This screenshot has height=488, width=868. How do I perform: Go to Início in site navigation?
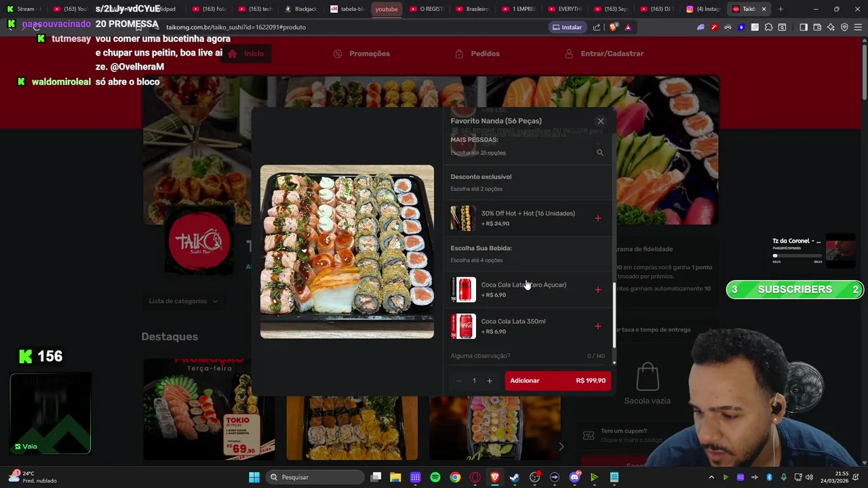click(x=246, y=54)
